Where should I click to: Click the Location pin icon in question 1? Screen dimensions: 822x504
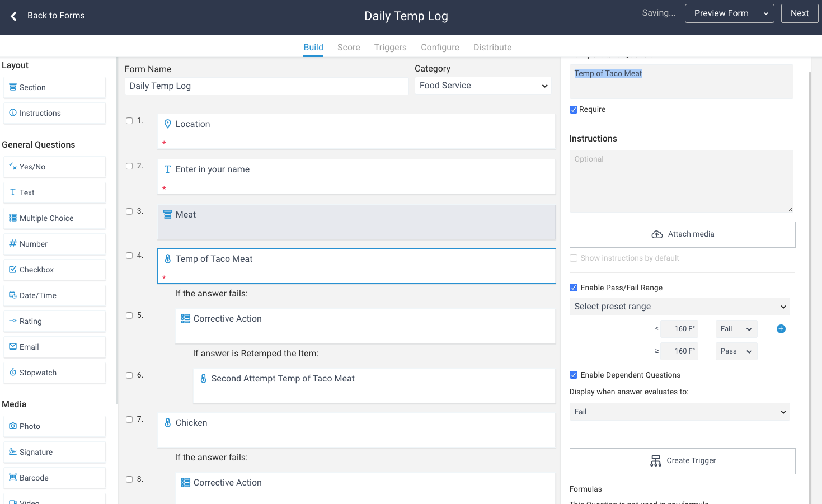coord(167,124)
